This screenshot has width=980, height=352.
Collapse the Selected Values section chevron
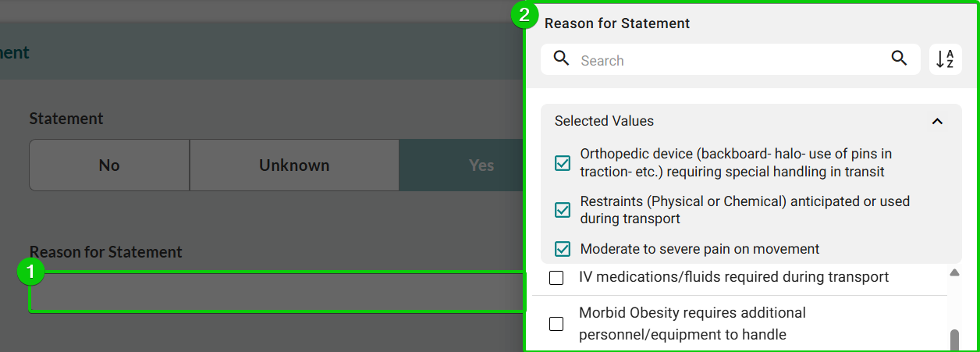(x=937, y=121)
